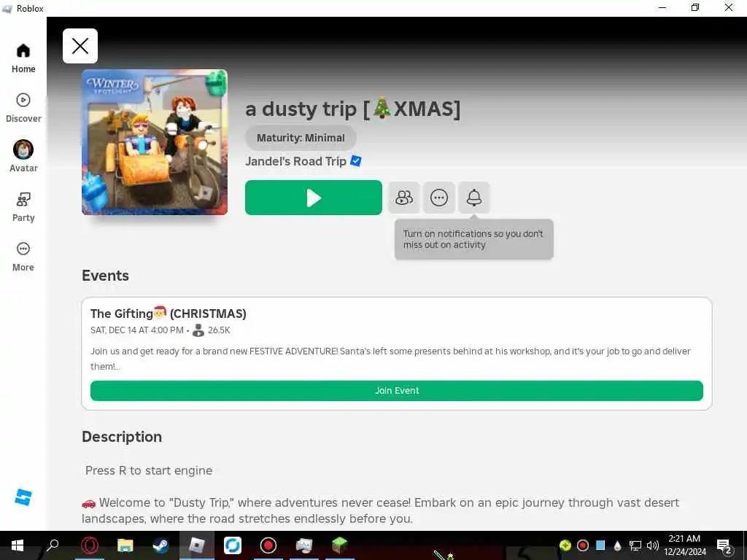This screenshot has height=560, width=747.
Task: Click the a dusty trip game thumbnail
Action: point(155,142)
